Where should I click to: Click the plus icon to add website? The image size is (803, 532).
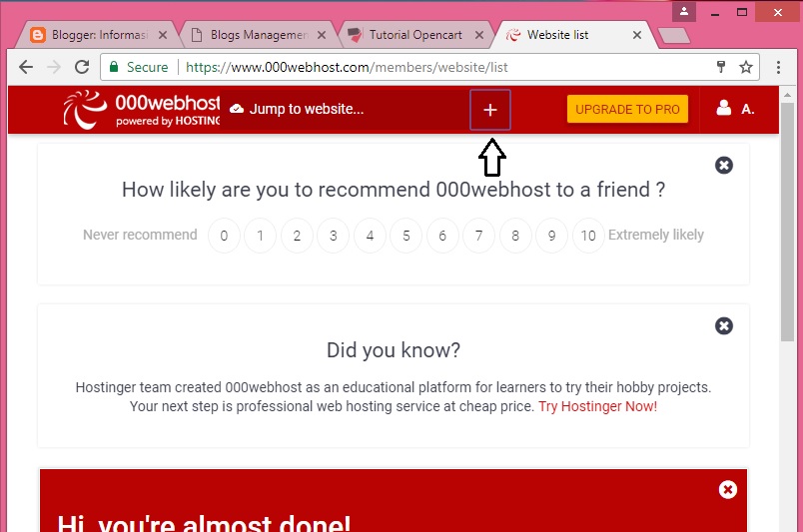coord(490,110)
